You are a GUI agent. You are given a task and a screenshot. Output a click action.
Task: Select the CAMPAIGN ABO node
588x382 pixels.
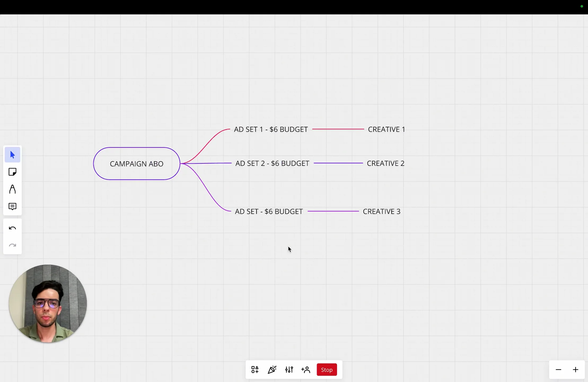click(x=137, y=164)
